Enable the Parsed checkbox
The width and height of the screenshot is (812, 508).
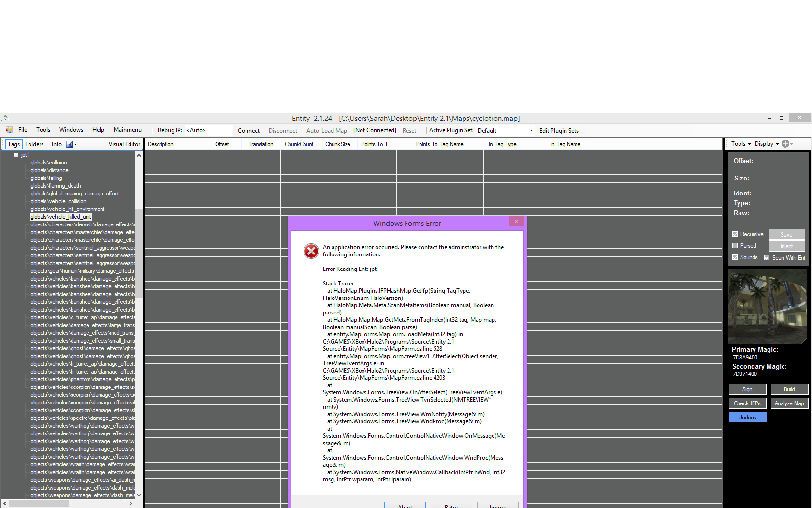[x=735, y=246]
